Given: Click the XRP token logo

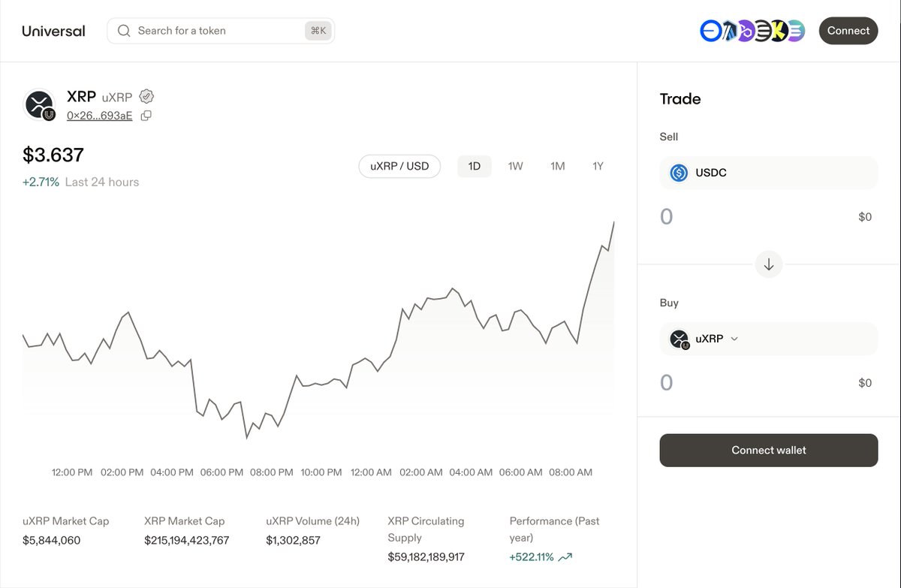Looking at the screenshot, I should [x=39, y=105].
